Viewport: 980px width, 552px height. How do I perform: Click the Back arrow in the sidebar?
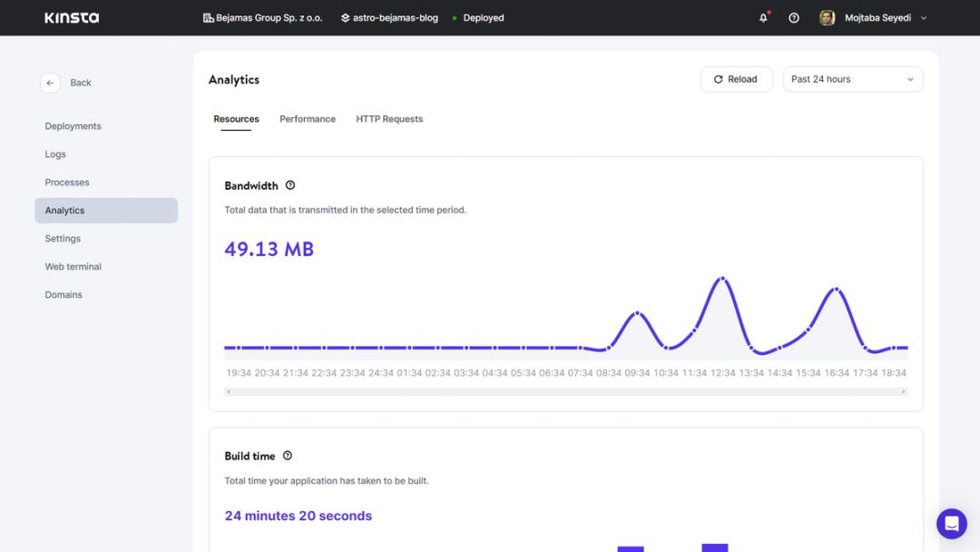coord(50,83)
